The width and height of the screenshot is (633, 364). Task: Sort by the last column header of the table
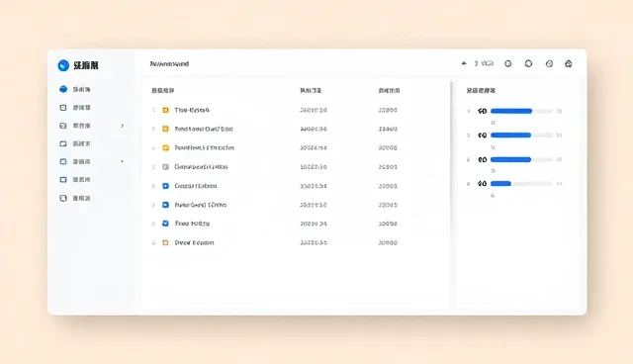coord(389,90)
